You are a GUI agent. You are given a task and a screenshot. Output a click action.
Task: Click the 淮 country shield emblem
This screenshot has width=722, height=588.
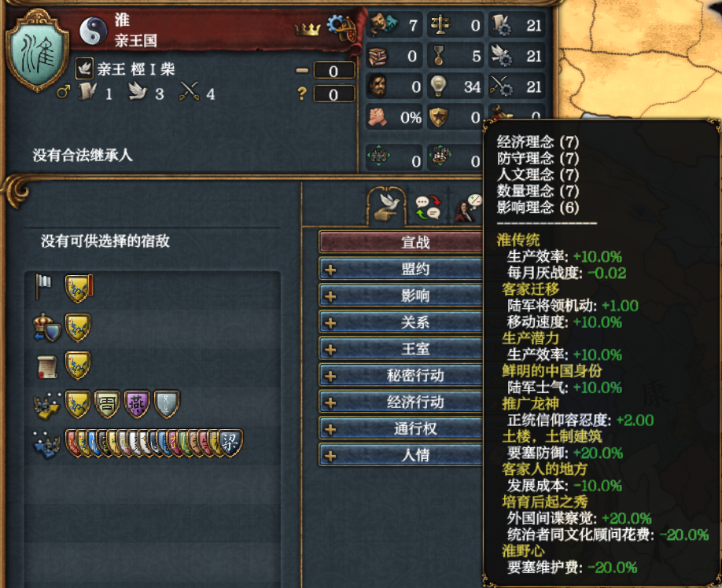pos(37,50)
